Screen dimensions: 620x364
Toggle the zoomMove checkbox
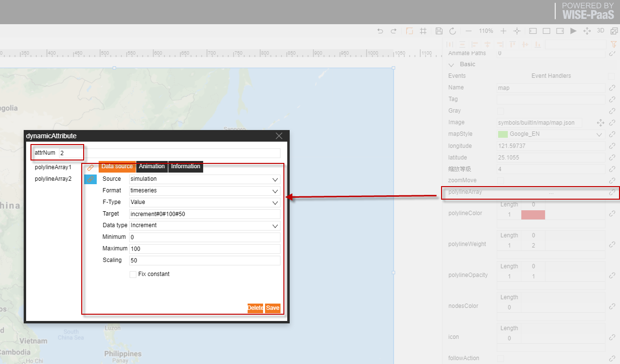tap(501, 180)
